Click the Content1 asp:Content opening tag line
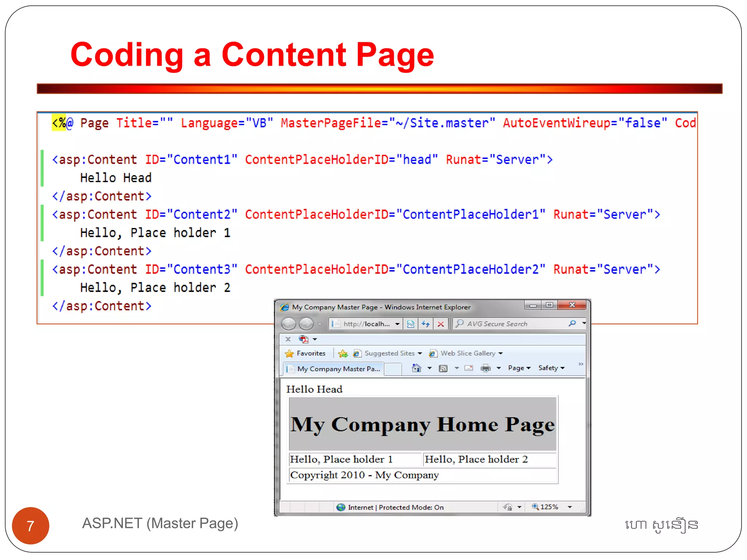The width and height of the screenshot is (747, 560). point(302,160)
